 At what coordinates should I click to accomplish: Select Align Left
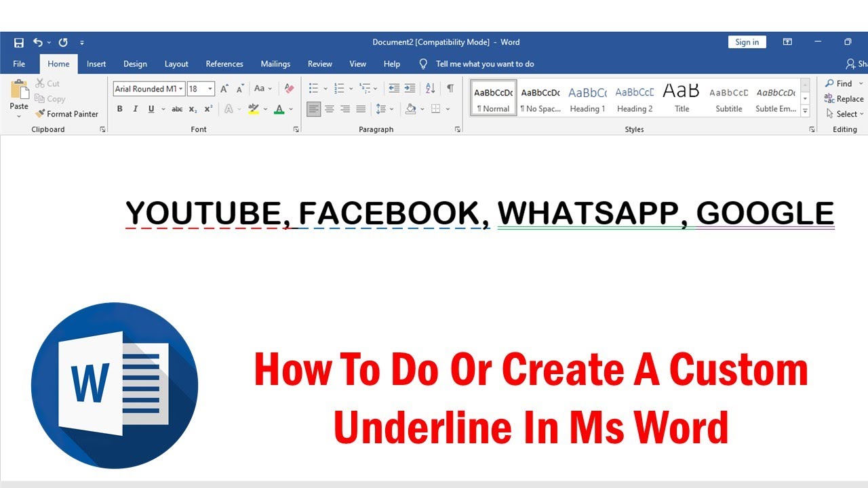click(x=313, y=109)
